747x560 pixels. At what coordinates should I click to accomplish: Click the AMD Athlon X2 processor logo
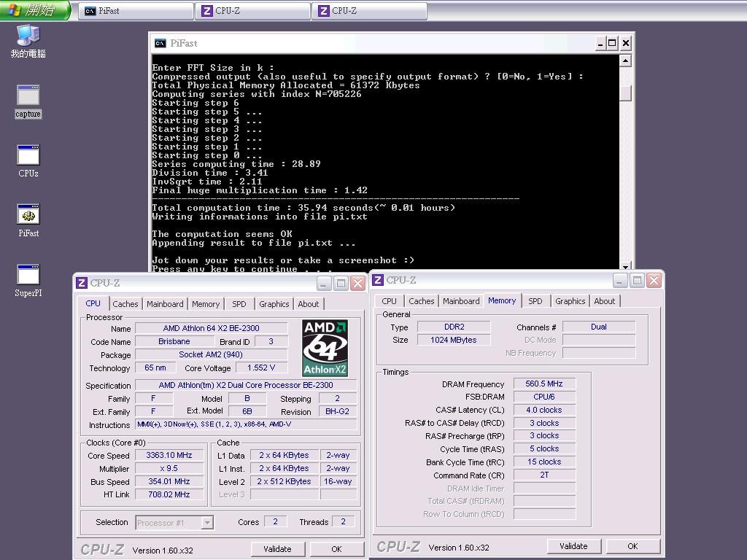click(325, 348)
